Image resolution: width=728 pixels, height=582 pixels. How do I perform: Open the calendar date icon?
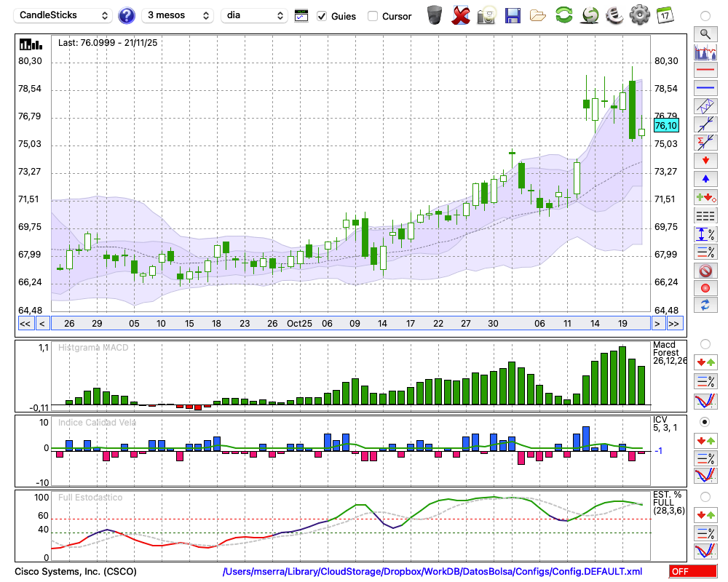665,15
